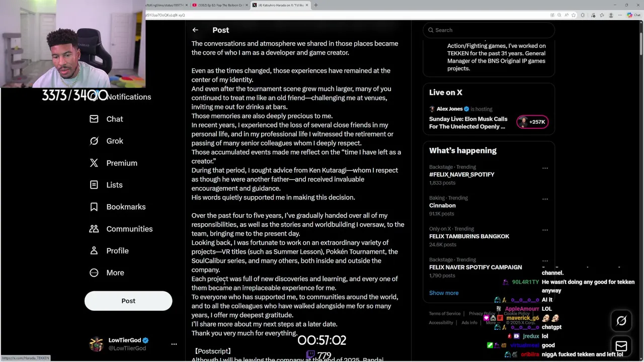The height and width of the screenshot is (362, 644).
Task: Go back using the Post header arrow
Action: pyautogui.click(x=195, y=30)
